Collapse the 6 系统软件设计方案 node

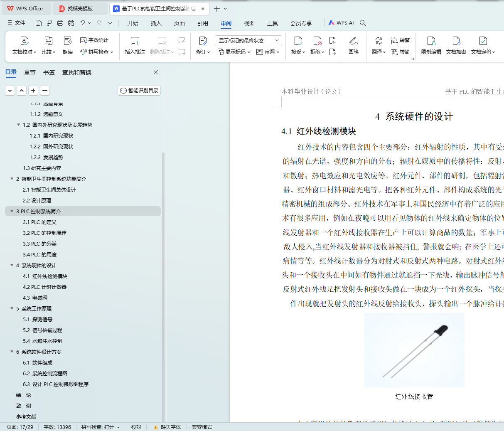click(x=12, y=352)
